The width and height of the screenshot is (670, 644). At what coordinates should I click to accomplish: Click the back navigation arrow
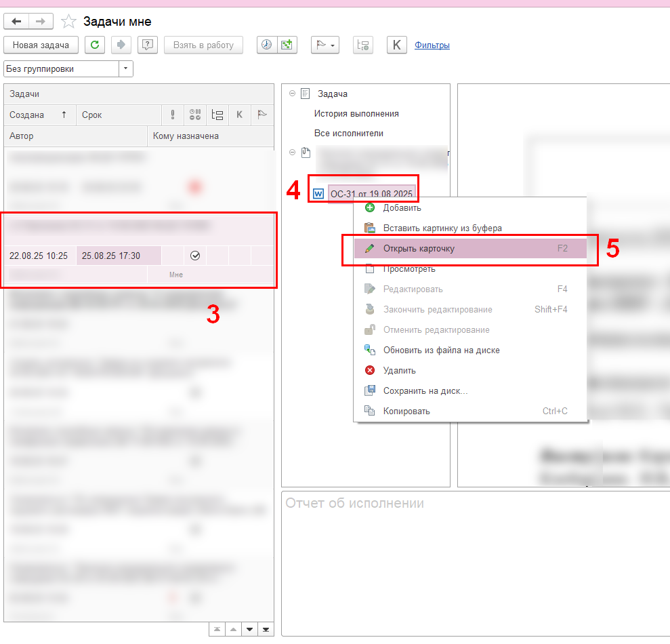[x=17, y=22]
